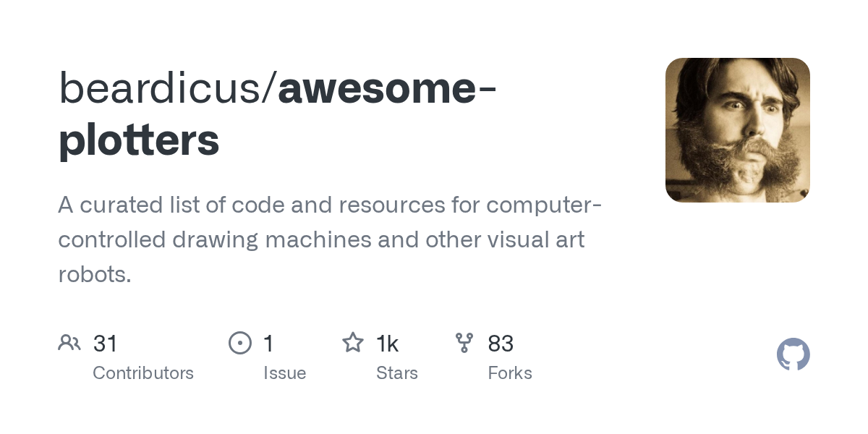Click the GitHub Octocat logo

click(x=793, y=354)
